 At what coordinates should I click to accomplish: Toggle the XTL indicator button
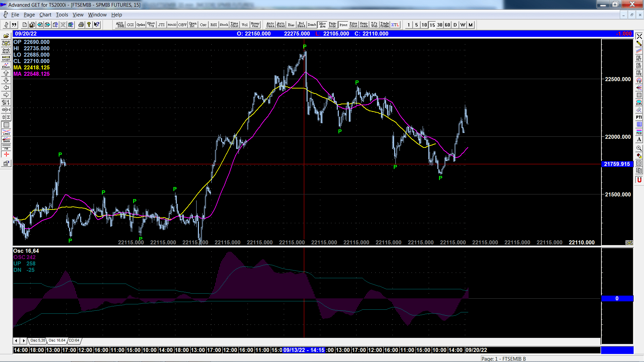(395, 25)
